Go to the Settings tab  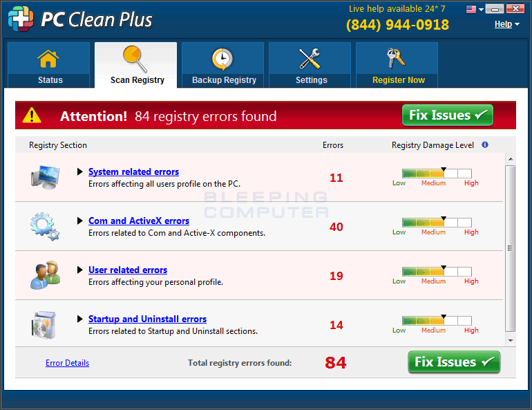point(310,65)
